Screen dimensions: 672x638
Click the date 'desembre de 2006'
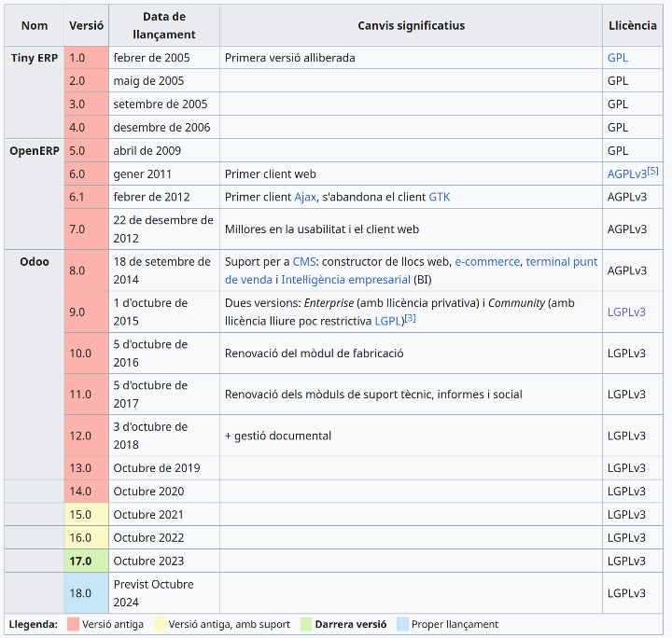[162, 127]
